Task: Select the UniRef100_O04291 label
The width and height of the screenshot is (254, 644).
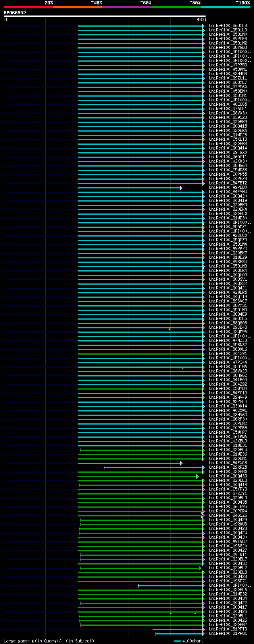Action: 228,353
